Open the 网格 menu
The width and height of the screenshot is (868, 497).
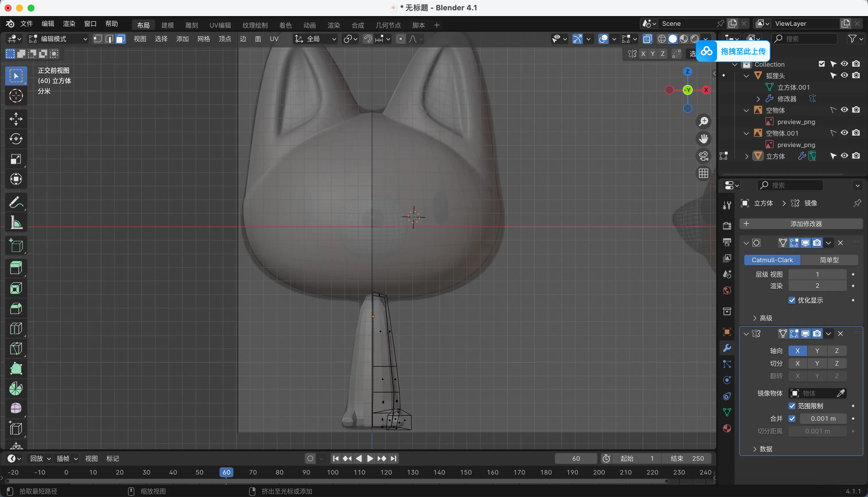[x=204, y=39]
